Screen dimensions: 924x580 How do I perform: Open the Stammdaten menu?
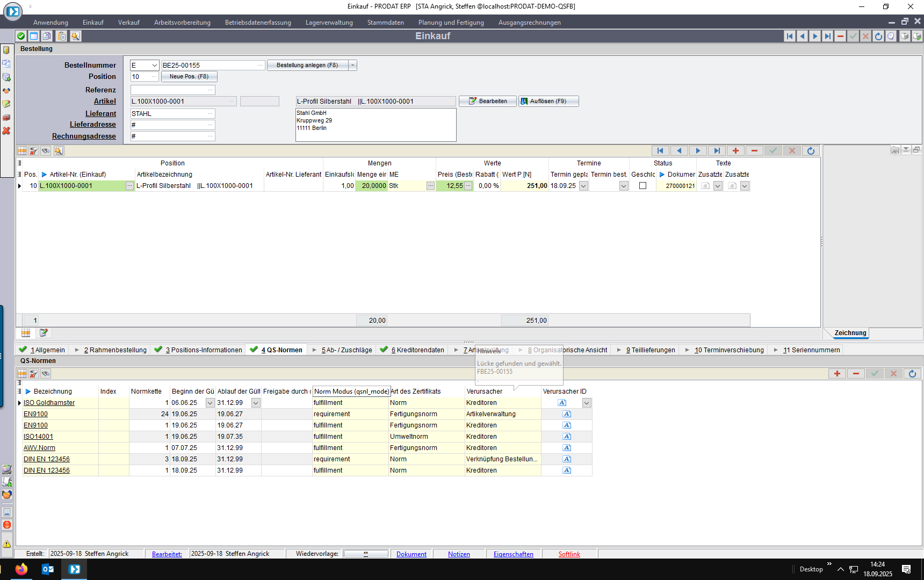(x=385, y=23)
